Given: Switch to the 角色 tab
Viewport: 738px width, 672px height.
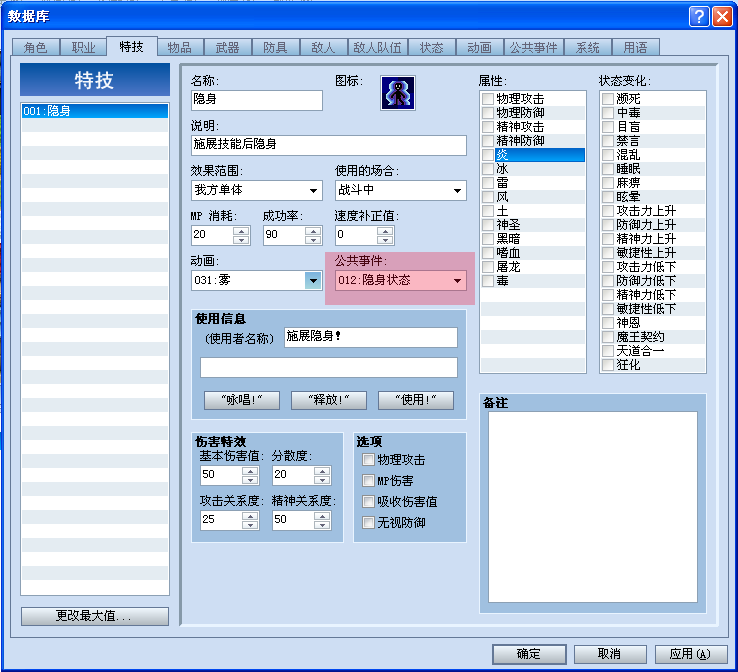Looking at the screenshot, I should coord(36,48).
